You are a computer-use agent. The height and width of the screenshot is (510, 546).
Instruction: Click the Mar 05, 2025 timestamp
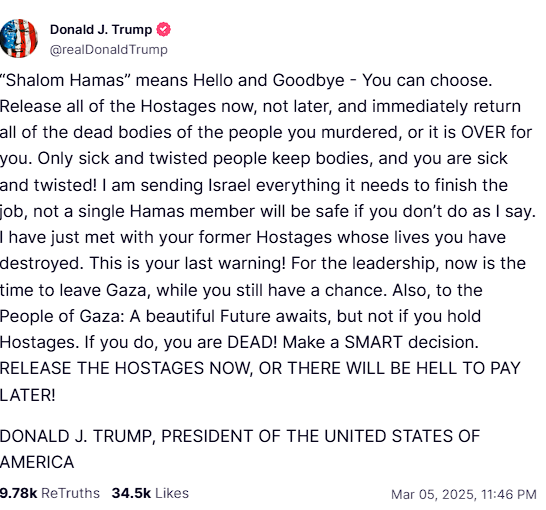click(x=463, y=494)
